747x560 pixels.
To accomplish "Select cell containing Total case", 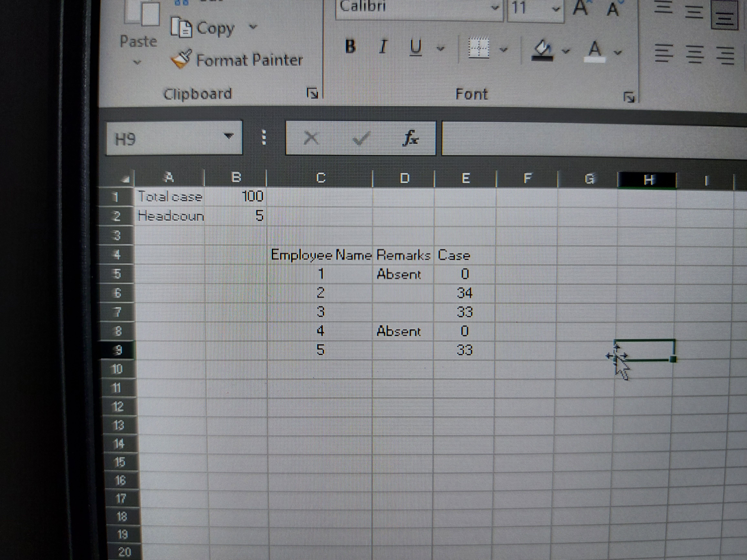I will [169, 197].
